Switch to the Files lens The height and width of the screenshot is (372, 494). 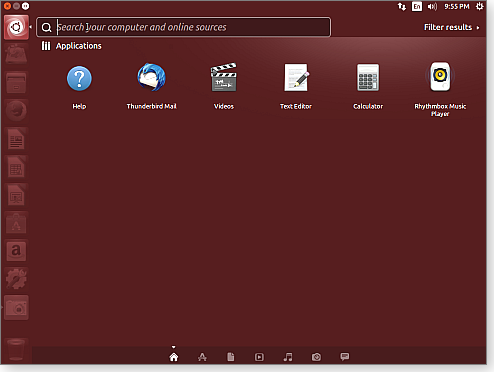click(231, 357)
